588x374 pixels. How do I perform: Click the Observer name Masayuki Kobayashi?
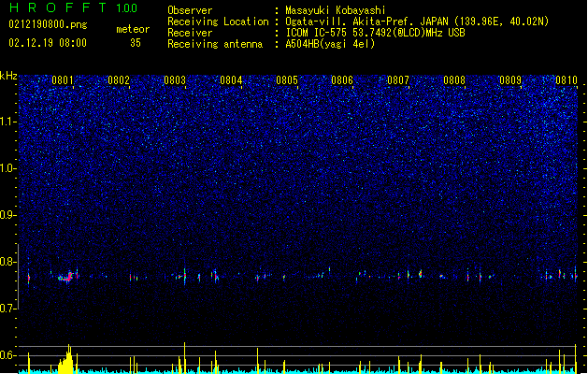tap(336, 10)
